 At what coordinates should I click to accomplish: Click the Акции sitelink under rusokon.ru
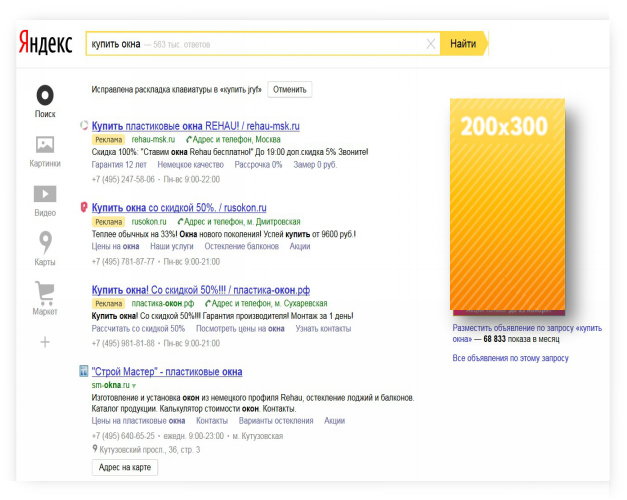pyautogui.click(x=300, y=246)
